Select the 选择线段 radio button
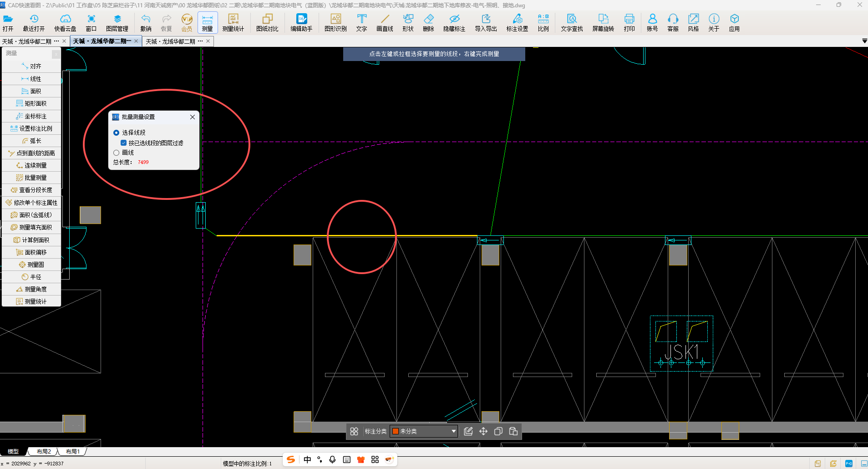The height and width of the screenshot is (469, 868). click(117, 133)
